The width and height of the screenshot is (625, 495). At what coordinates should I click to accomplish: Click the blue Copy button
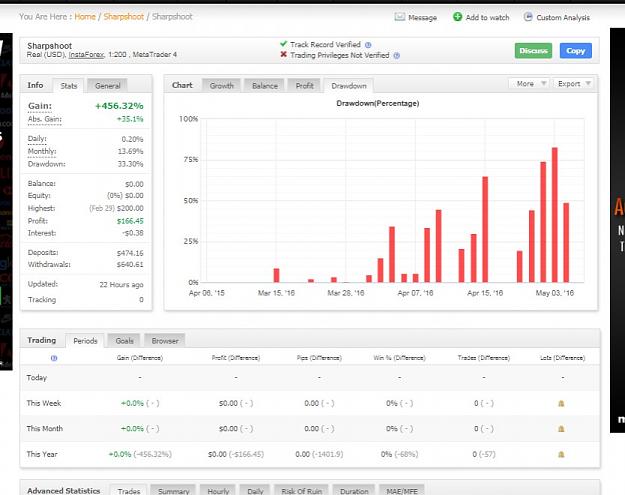[576, 51]
